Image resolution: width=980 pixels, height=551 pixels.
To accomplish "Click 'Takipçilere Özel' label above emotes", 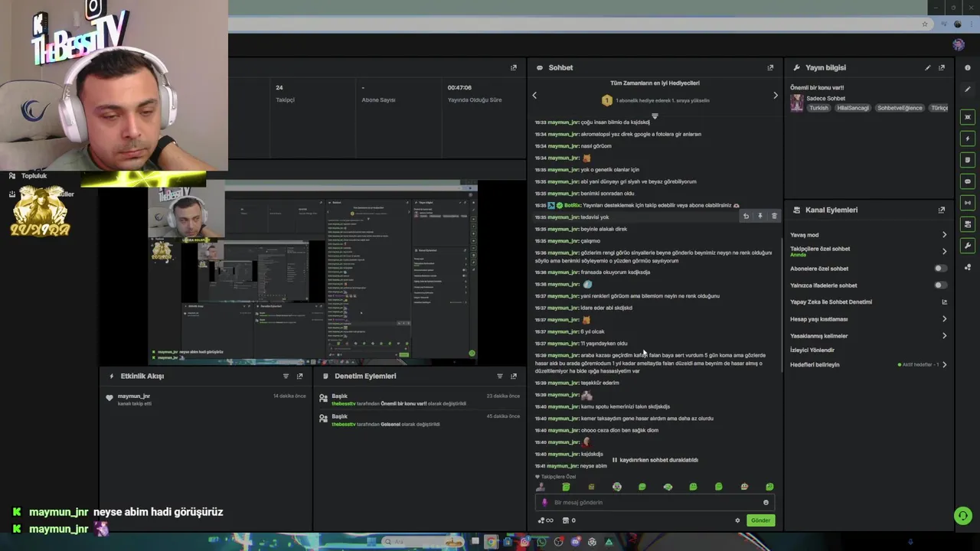I will click(x=557, y=477).
